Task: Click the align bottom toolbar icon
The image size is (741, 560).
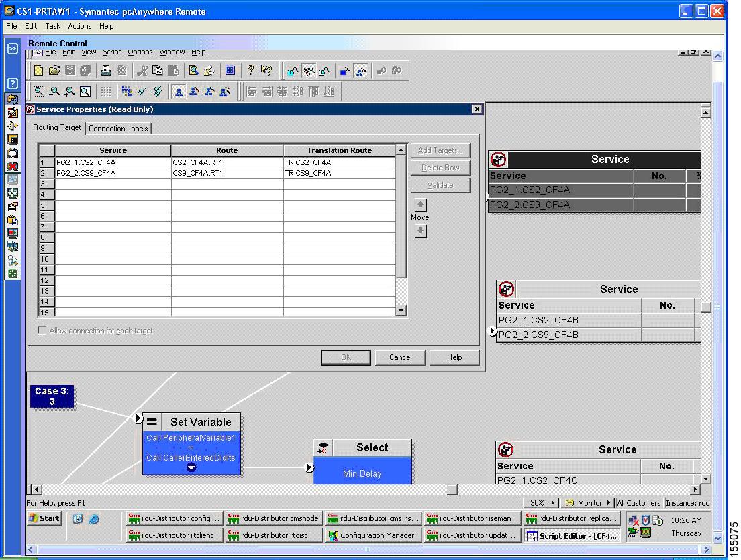Action: click(329, 91)
